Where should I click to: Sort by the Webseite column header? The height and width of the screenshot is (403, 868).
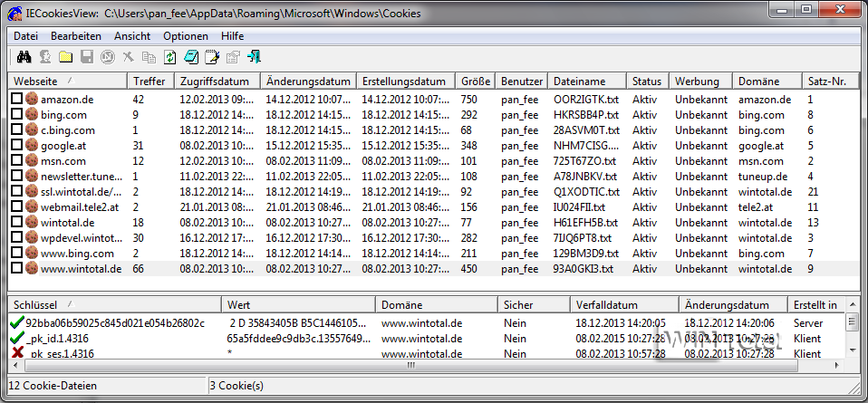(68, 82)
